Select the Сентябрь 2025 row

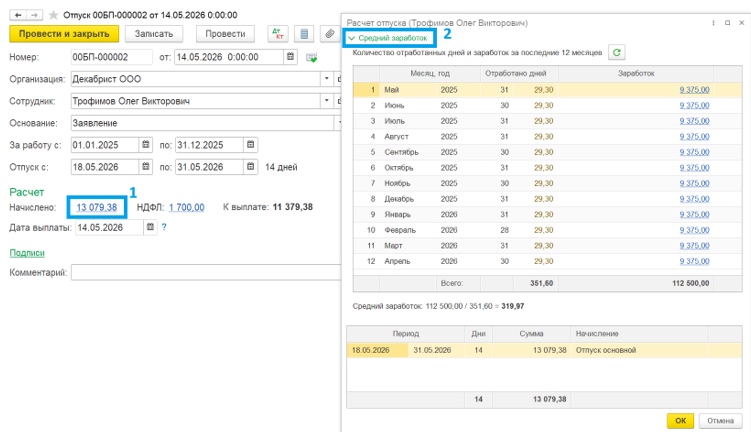pos(547,152)
